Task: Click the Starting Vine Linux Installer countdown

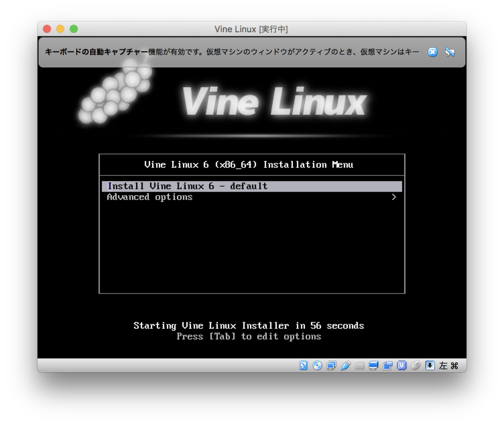Action: (249, 326)
